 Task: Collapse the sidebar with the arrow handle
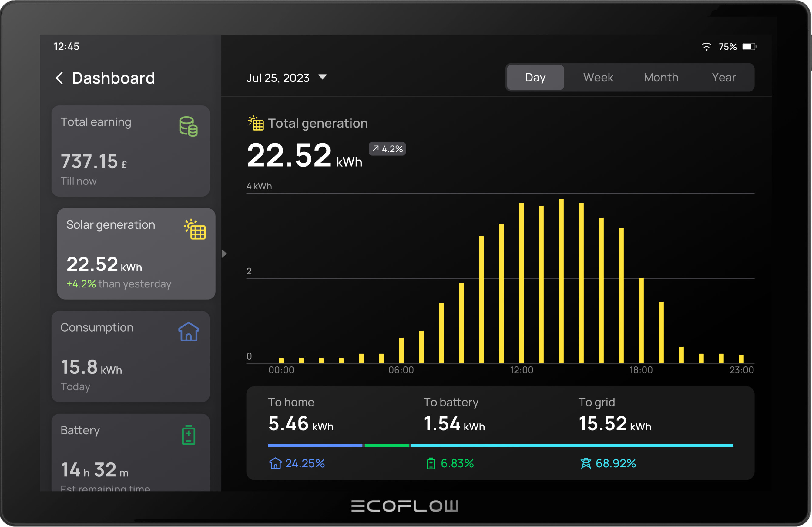pos(223,254)
